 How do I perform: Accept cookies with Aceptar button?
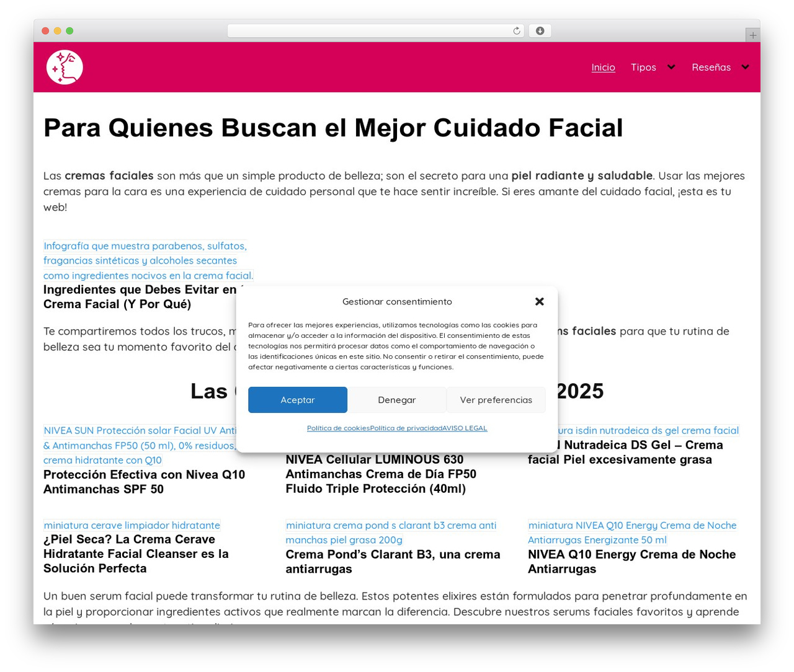(x=298, y=400)
